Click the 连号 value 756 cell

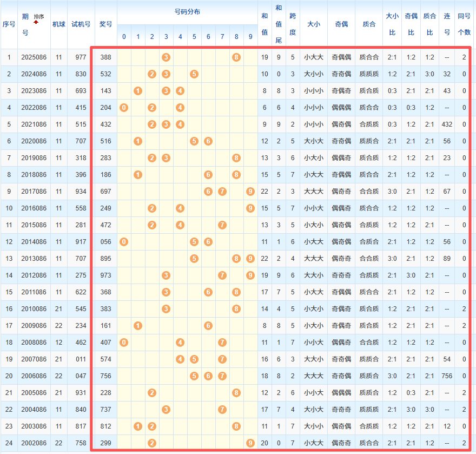click(x=447, y=376)
